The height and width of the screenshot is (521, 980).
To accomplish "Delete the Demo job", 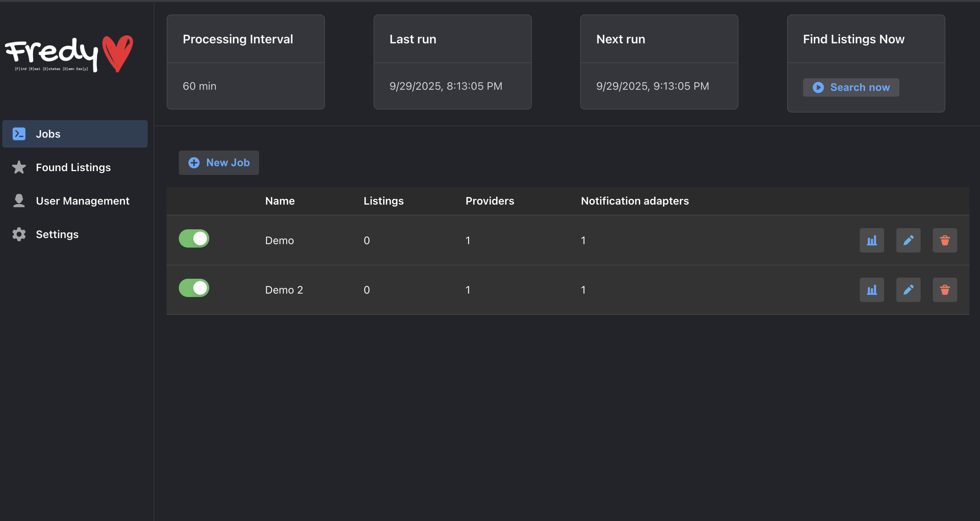I will point(945,240).
